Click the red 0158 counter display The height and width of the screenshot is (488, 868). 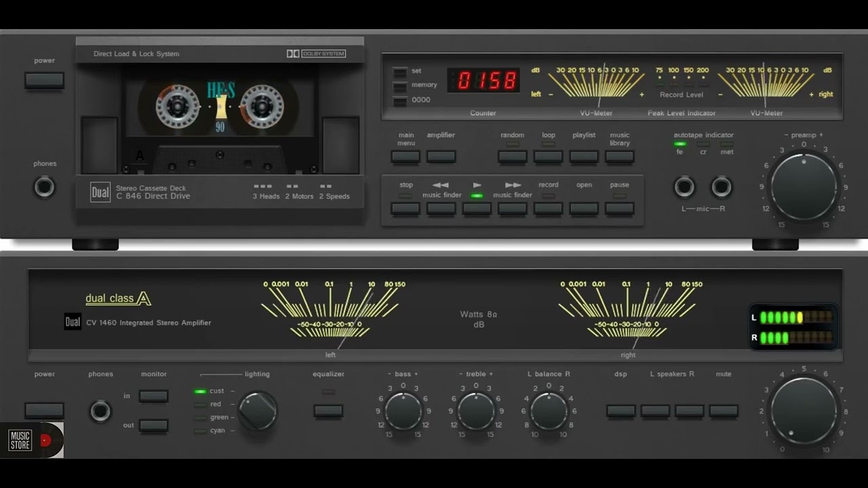tap(484, 81)
